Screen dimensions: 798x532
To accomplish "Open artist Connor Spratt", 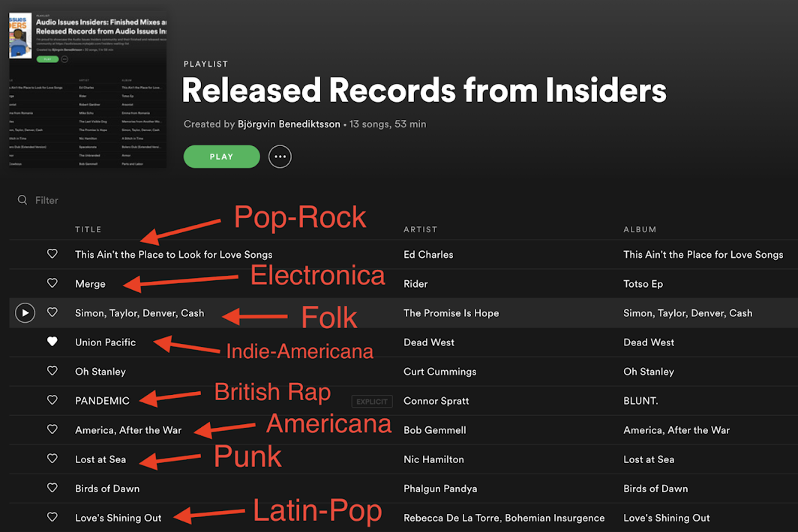I will [x=436, y=401].
